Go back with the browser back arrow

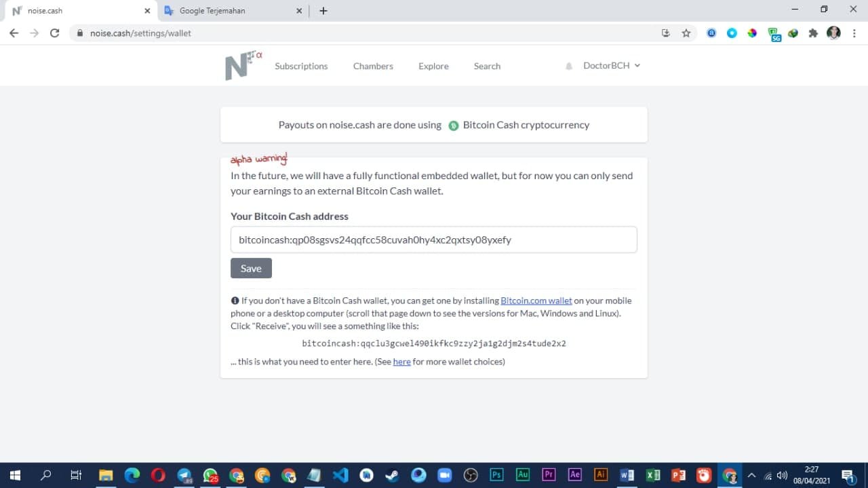(14, 33)
